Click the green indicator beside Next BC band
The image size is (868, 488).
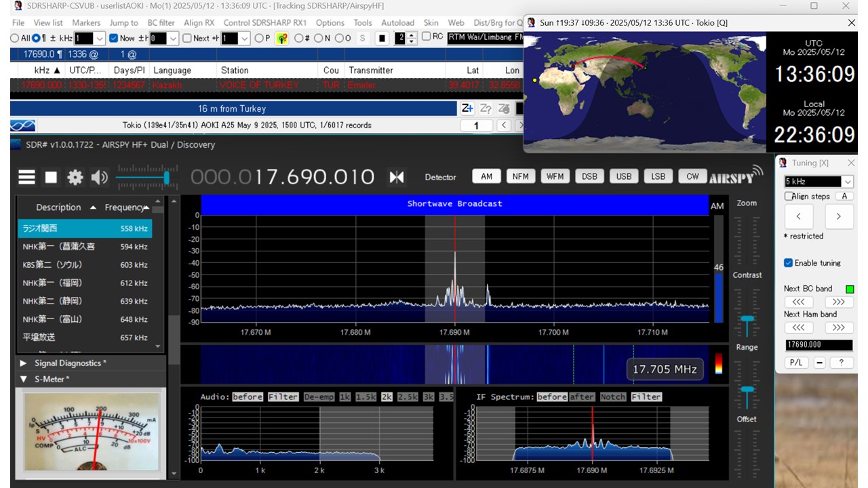click(x=850, y=289)
